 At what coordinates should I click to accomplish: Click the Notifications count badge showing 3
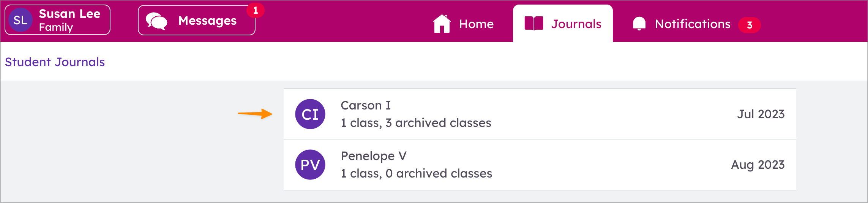coord(749,25)
